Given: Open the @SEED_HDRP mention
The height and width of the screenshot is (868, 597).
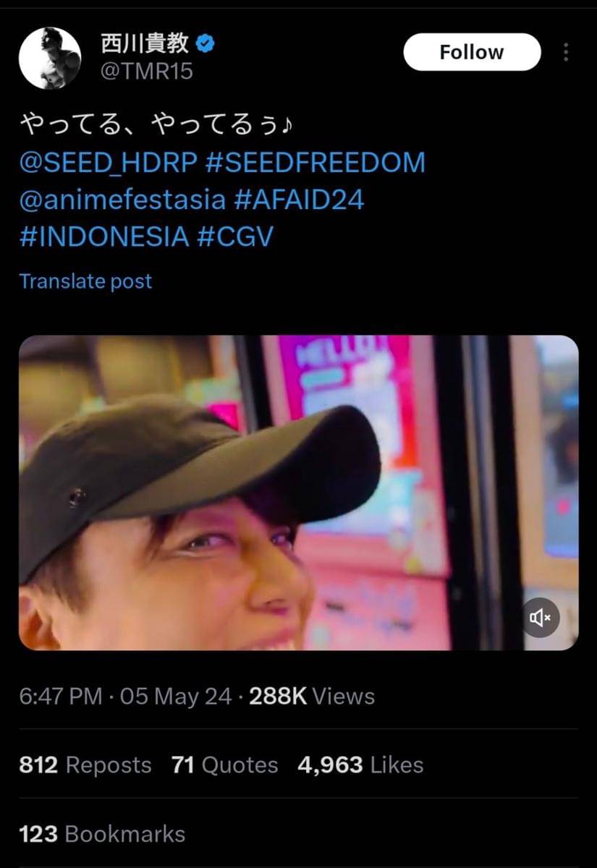Looking at the screenshot, I should pyautogui.click(x=108, y=163).
